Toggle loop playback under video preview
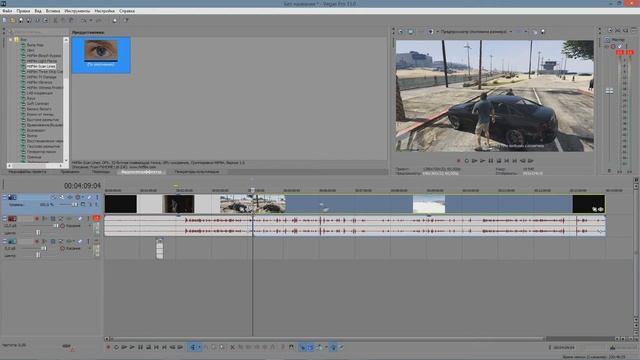This screenshot has width=640, height=360. click(467, 161)
